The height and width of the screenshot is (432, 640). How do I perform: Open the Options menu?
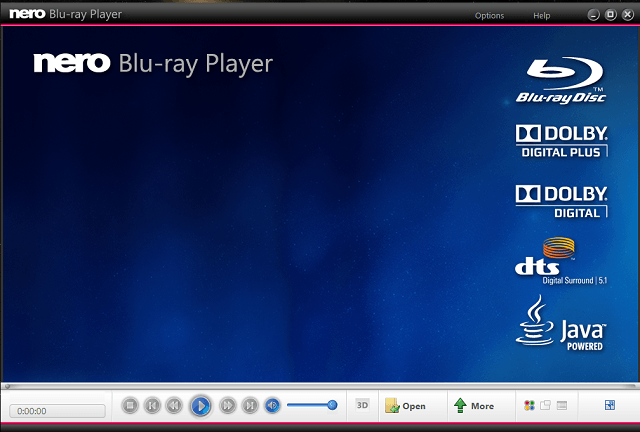[489, 16]
